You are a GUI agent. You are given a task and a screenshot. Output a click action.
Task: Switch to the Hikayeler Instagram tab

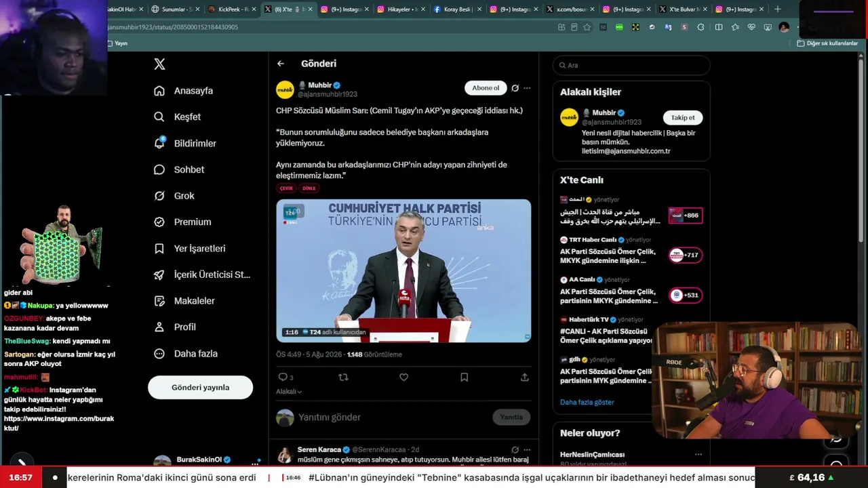click(x=401, y=9)
